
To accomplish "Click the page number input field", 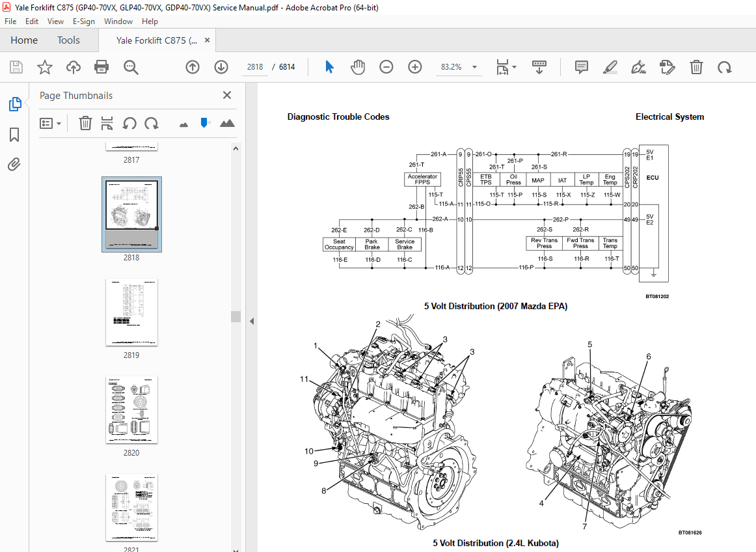I will click(255, 67).
